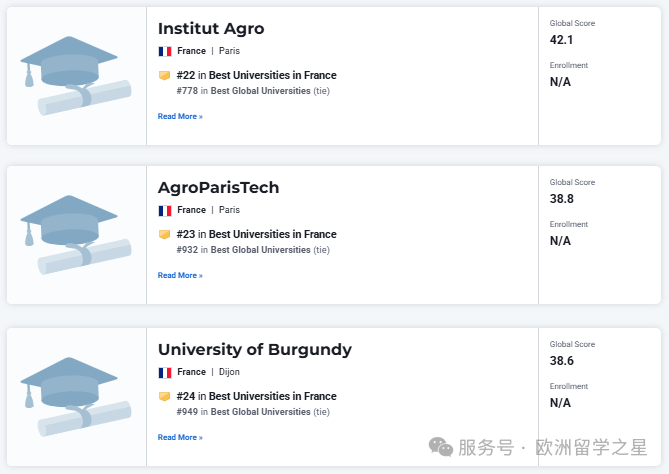Click the yellow badge icon beside #23 ranking
This screenshot has width=669, height=474.
(164, 235)
